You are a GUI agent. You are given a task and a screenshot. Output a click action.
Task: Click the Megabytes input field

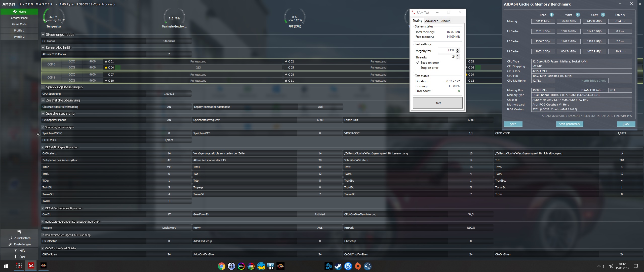tap(447, 50)
